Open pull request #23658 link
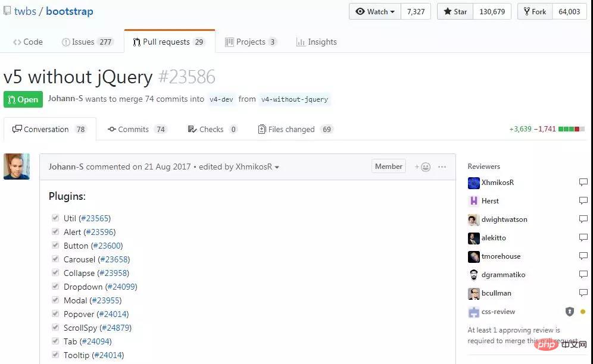 click(x=114, y=260)
